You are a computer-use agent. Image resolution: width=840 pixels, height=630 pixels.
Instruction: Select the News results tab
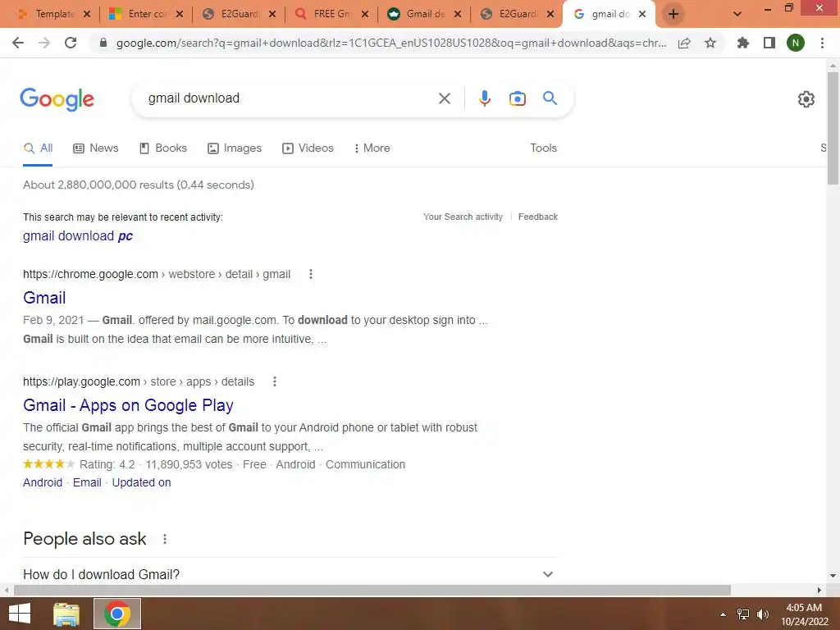tap(96, 148)
